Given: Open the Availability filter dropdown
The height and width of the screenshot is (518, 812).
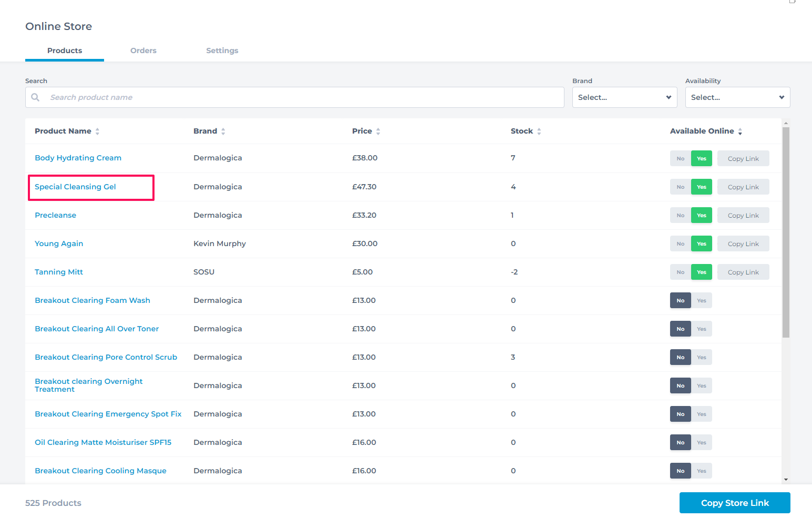Looking at the screenshot, I should coord(737,97).
